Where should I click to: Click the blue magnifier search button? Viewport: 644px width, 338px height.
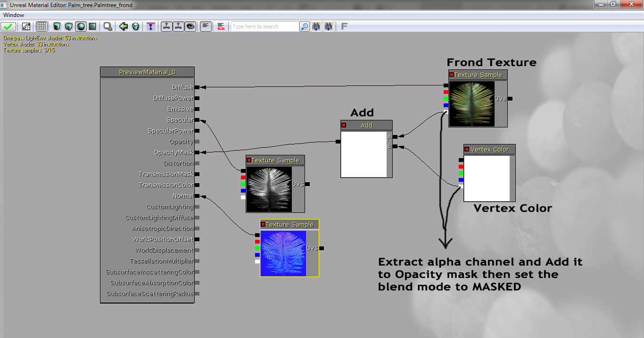305,26
